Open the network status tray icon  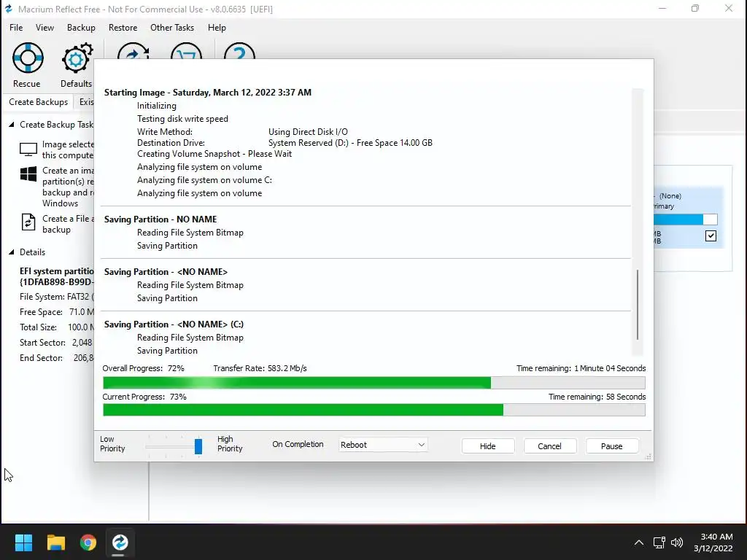pyautogui.click(x=659, y=542)
